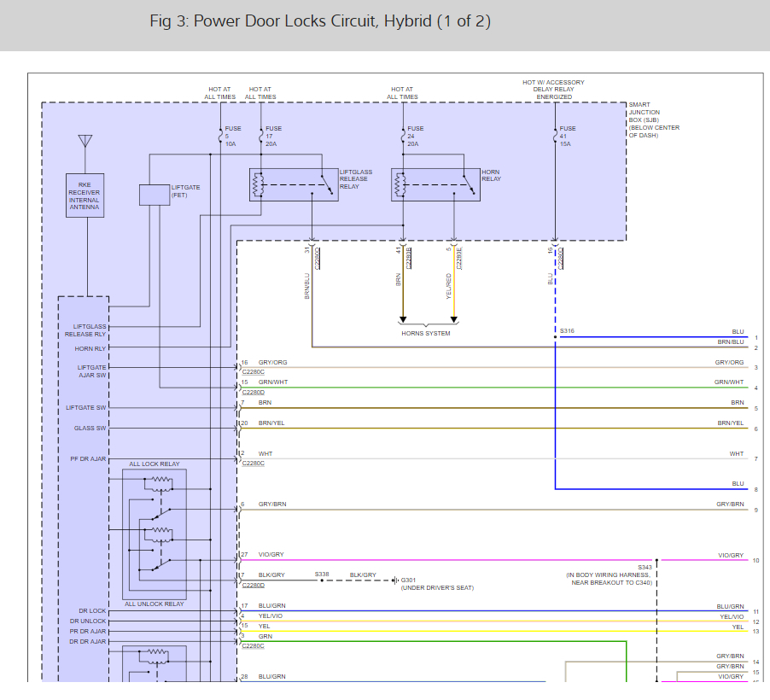
Task: Click the C2280C link under GRY/ORG
Action: coord(254,372)
